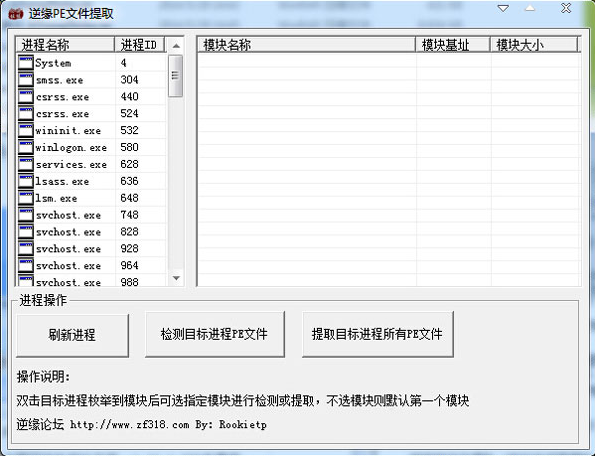Select the winlogon.exe process icon
This screenshot has height=456, width=595.
click(25, 147)
